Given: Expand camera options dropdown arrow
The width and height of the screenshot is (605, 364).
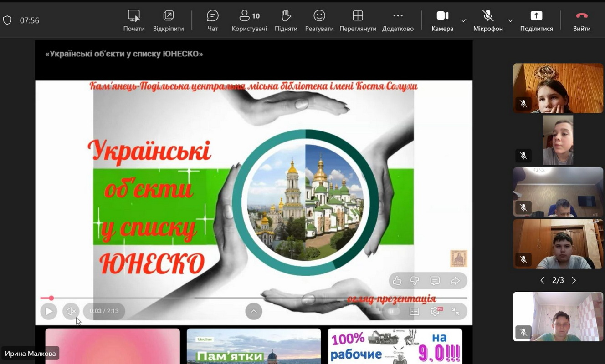Looking at the screenshot, I should coord(463,20).
